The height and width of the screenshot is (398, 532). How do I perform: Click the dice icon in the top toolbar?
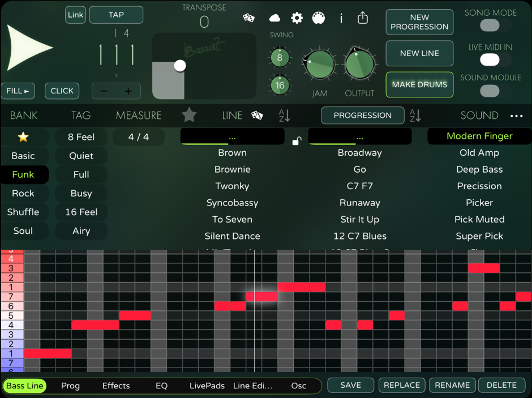point(248,18)
